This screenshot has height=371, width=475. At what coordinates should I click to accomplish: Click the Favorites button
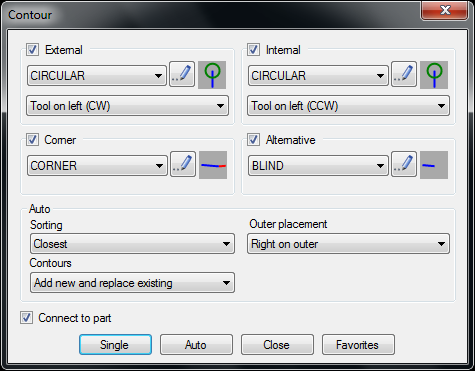point(358,345)
